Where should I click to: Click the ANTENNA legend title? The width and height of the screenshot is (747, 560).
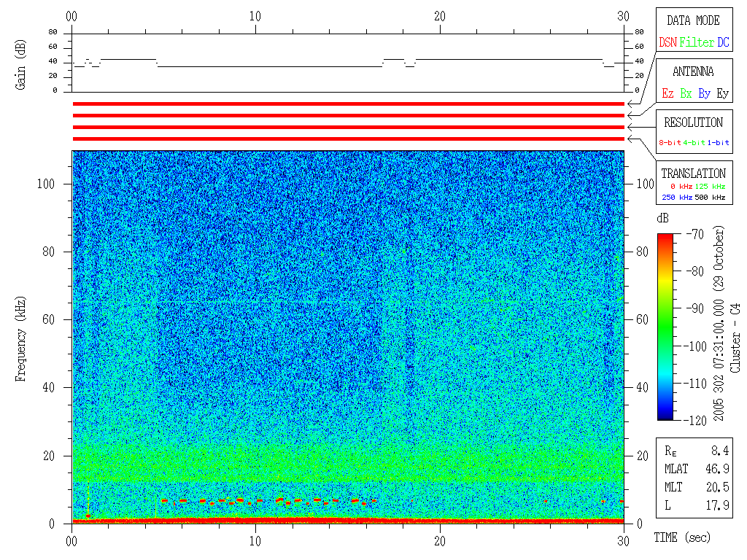(x=693, y=71)
